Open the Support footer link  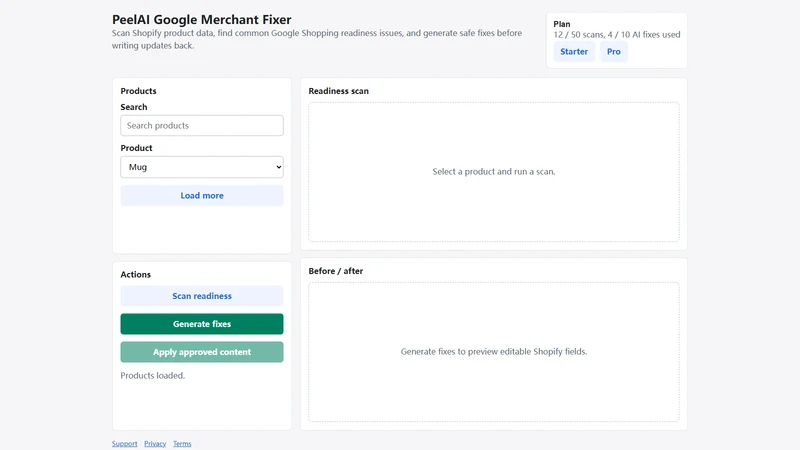tap(124, 444)
